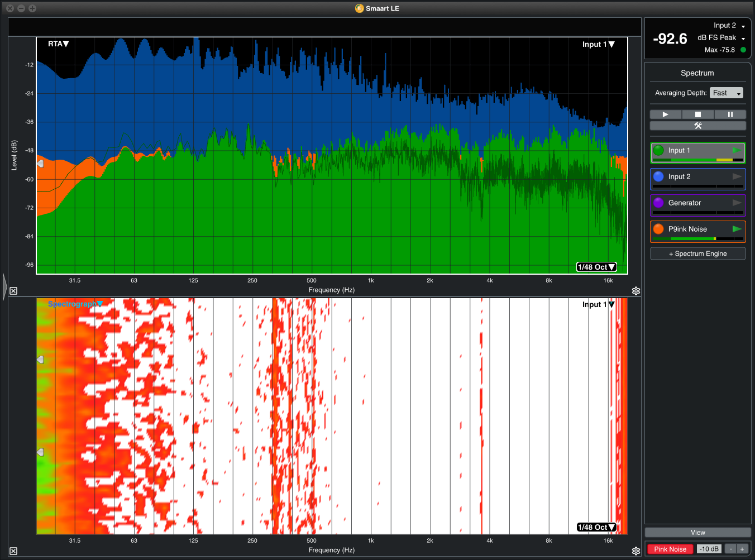
Task: Open RTA 1/48 Oct banding dropdown
Action: pyautogui.click(x=596, y=267)
